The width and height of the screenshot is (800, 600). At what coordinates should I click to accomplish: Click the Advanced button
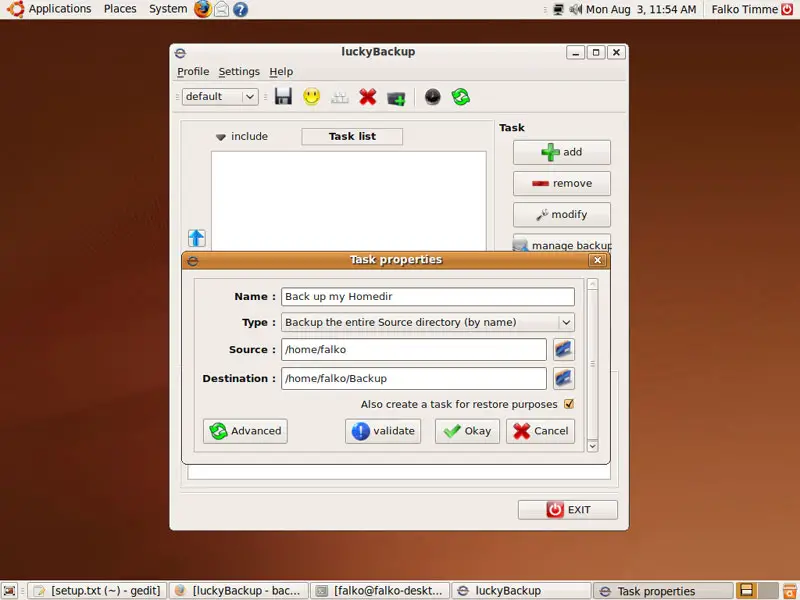245,431
